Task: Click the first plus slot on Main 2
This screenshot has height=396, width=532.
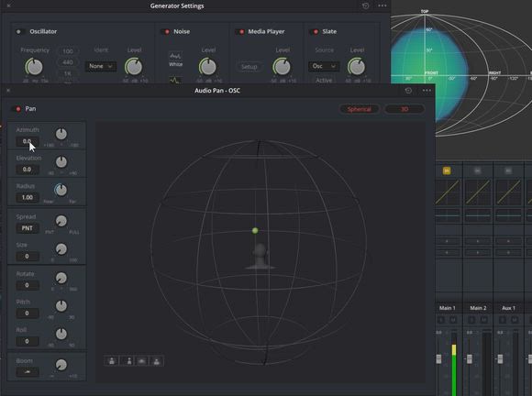Action: [x=478, y=241]
